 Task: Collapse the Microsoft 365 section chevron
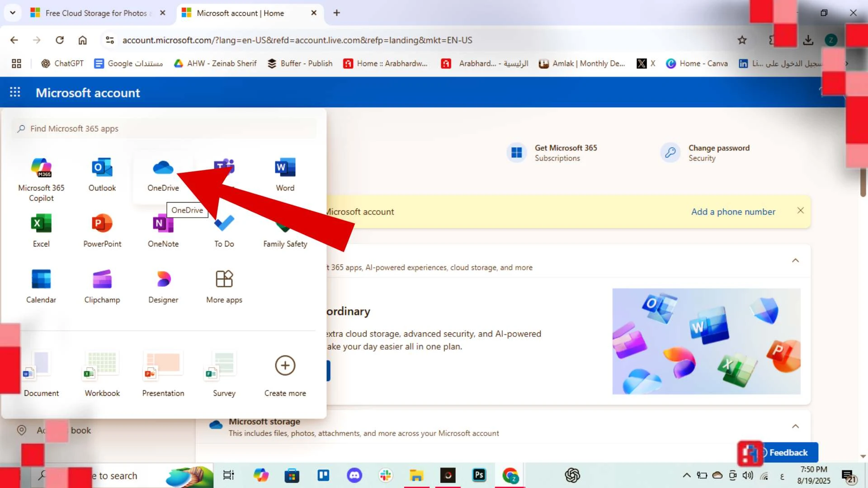click(795, 261)
